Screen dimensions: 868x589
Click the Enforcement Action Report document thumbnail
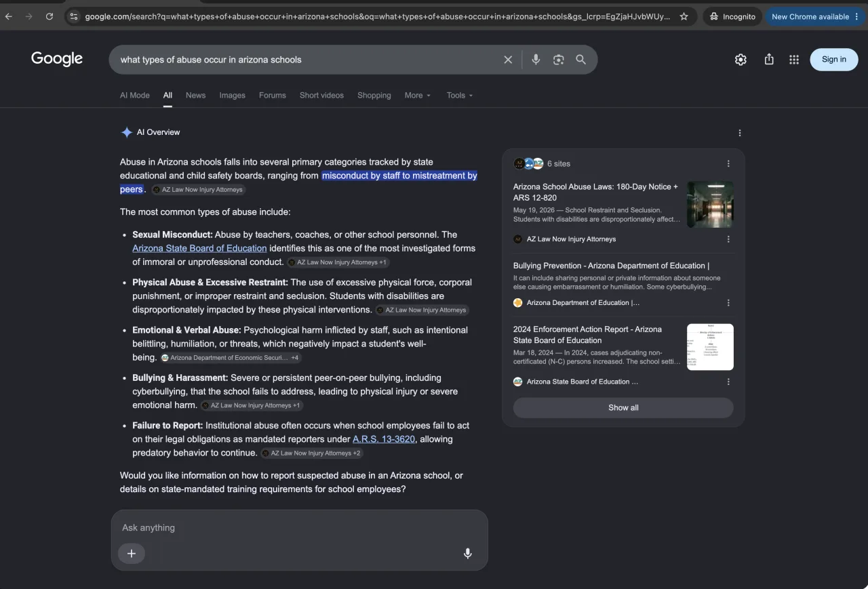[710, 347]
